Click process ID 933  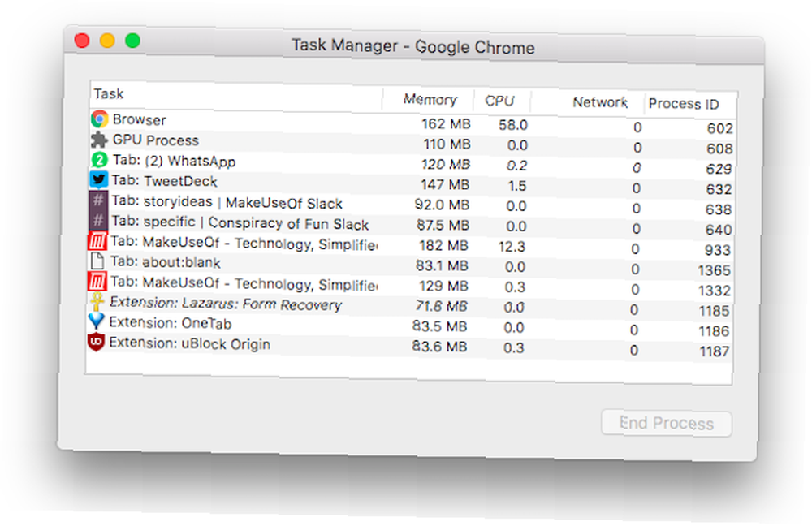pos(717,250)
